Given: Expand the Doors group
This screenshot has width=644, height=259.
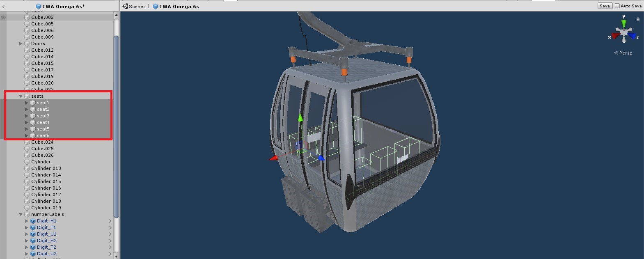Looking at the screenshot, I should tap(21, 44).
